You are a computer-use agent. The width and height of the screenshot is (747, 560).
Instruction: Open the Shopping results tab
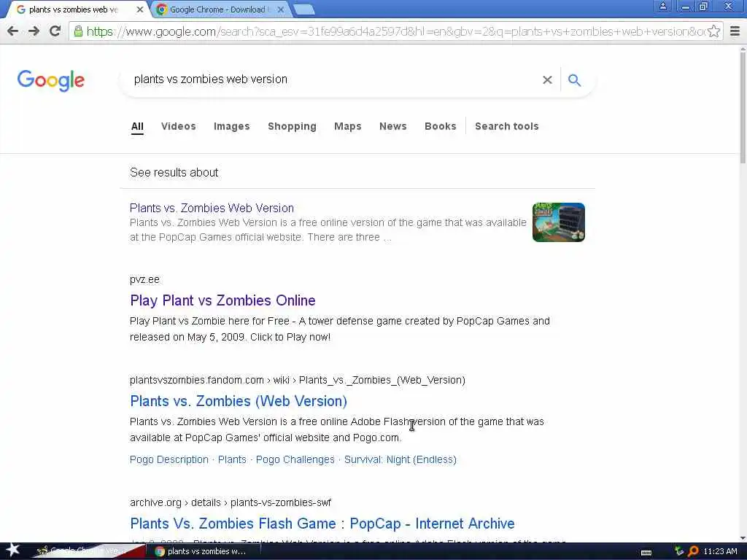(x=292, y=127)
